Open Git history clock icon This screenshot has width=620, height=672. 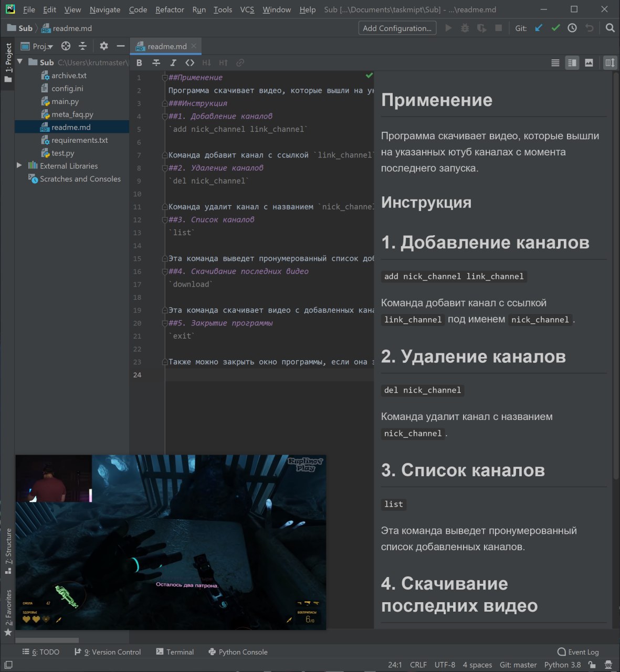[572, 28]
